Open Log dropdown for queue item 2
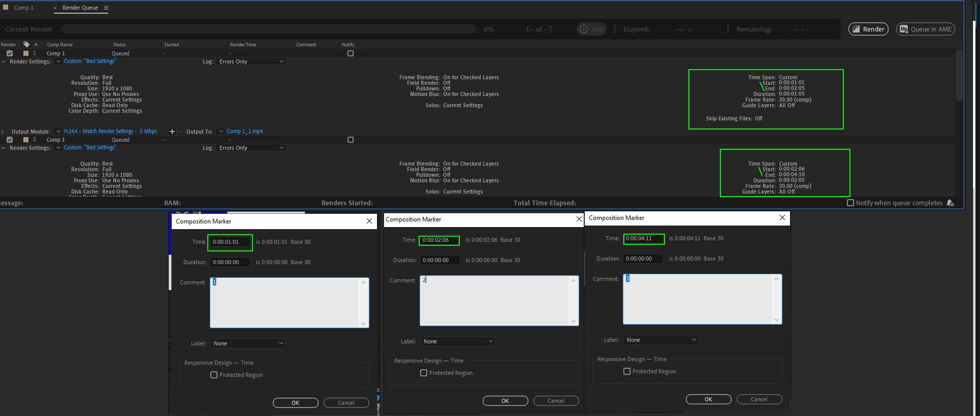This screenshot has width=980, height=416. pyautogui.click(x=251, y=148)
